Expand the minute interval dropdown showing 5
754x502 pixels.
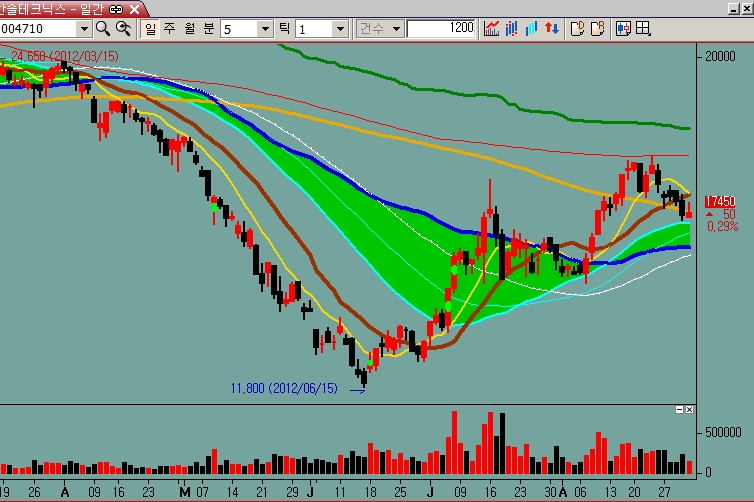click(x=265, y=28)
